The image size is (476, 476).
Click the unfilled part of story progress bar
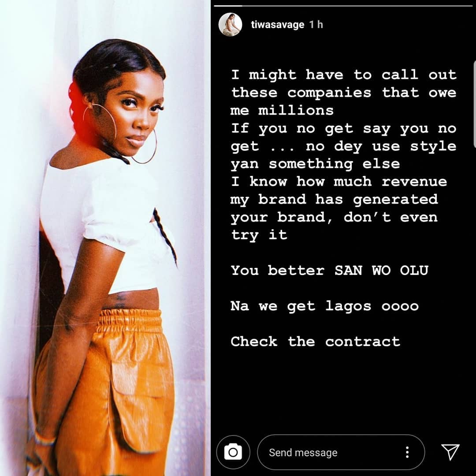pyautogui.click(x=357, y=6)
